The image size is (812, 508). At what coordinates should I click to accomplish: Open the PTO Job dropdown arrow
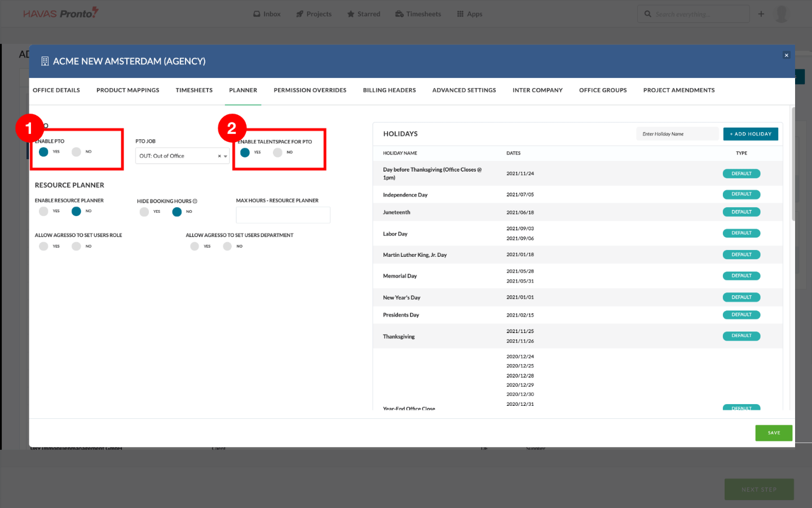pyautogui.click(x=226, y=156)
